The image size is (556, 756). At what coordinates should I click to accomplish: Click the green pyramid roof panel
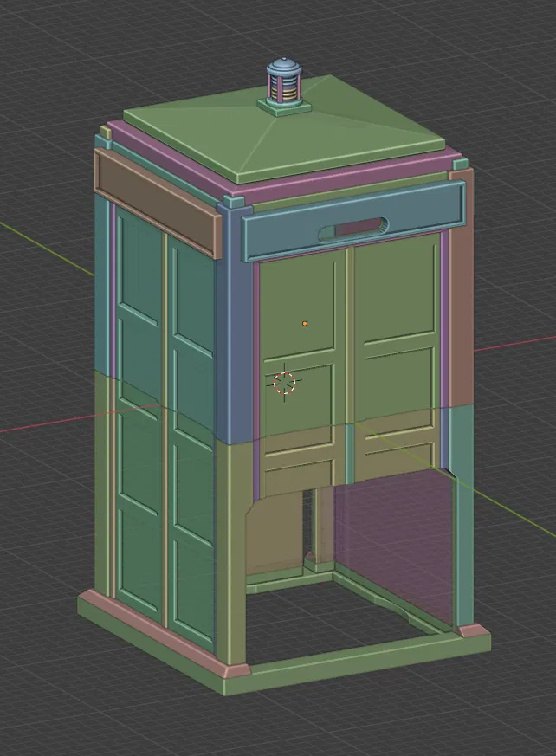(x=283, y=130)
